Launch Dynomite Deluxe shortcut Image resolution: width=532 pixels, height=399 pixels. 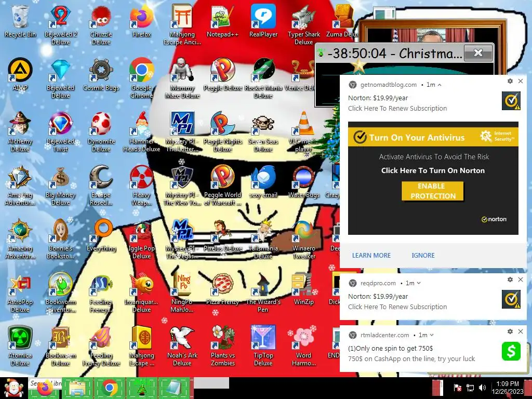click(x=101, y=132)
